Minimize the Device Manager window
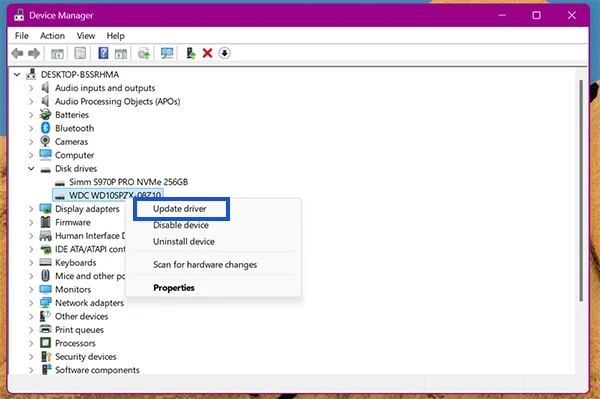This screenshot has height=399, width=600. pos(502,15)
